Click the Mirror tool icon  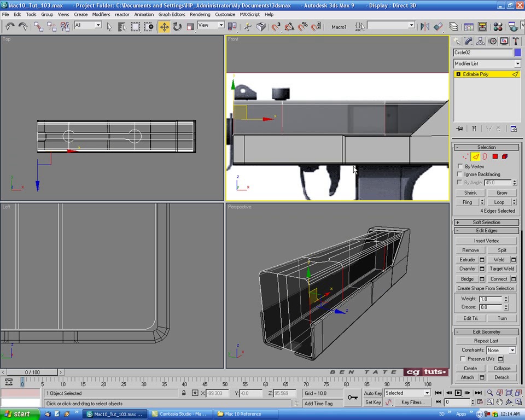coord(424,27)
